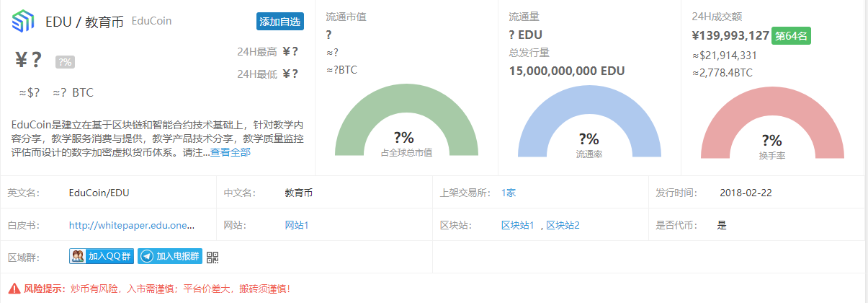Open the 1家 listed exchanges link
Image resolution: width=868 pixels, height=303 pixels.
click(x=509, y=193)
